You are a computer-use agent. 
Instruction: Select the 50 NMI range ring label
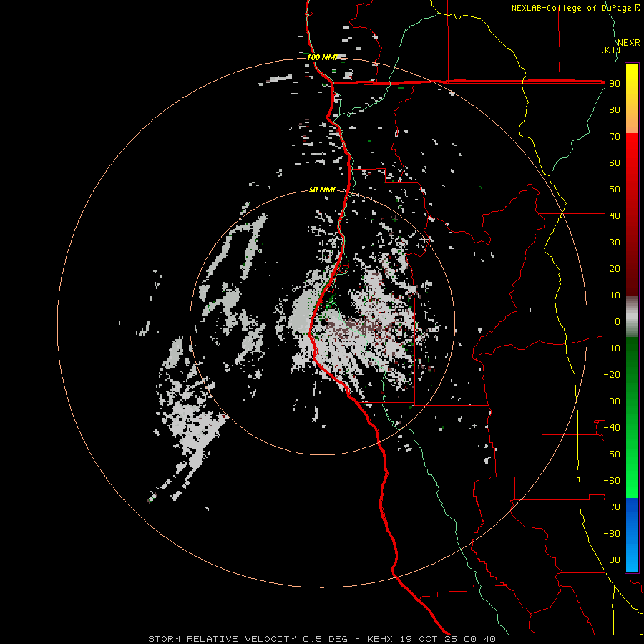[322, 190]
